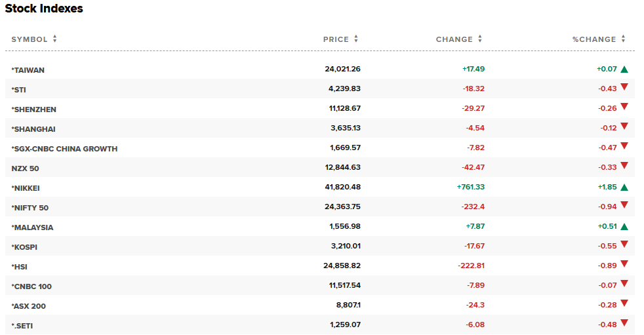This screenshot has height=335, width=644.
Task: Click Nikkei percent change +1.85
Action: coord(607,187)
